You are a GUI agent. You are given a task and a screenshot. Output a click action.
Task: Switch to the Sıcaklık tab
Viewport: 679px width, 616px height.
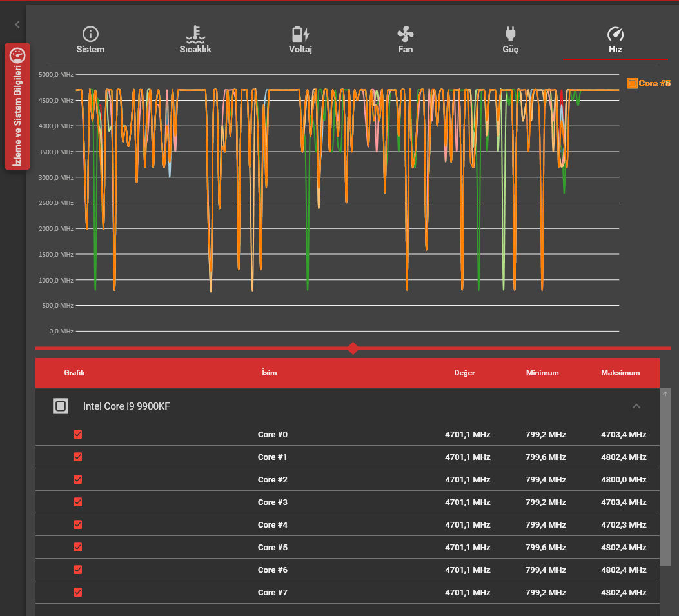[x=195, y=40]
